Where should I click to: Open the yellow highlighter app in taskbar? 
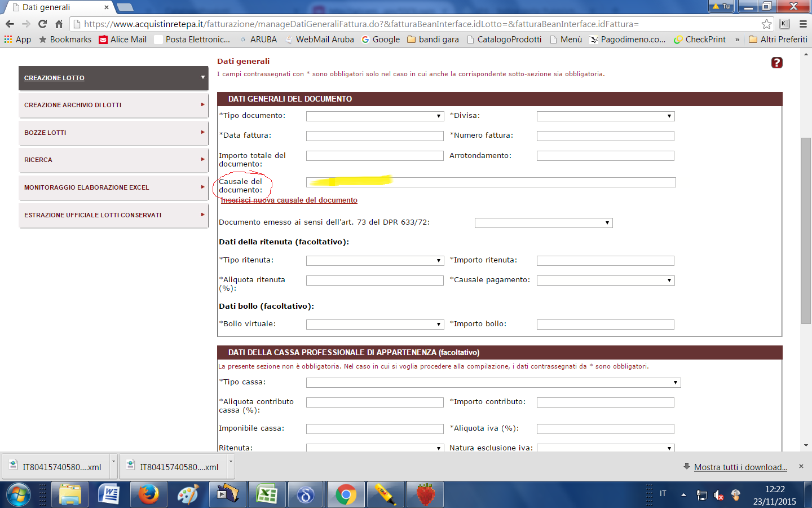pyautogui.click(x=386, y=495)
